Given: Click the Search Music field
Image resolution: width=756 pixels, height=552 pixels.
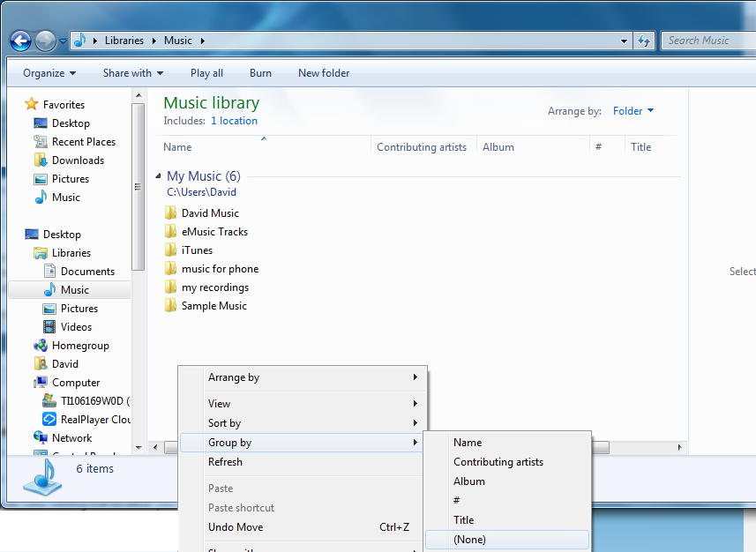Looking at the screenshot, I should pos(708,41).
